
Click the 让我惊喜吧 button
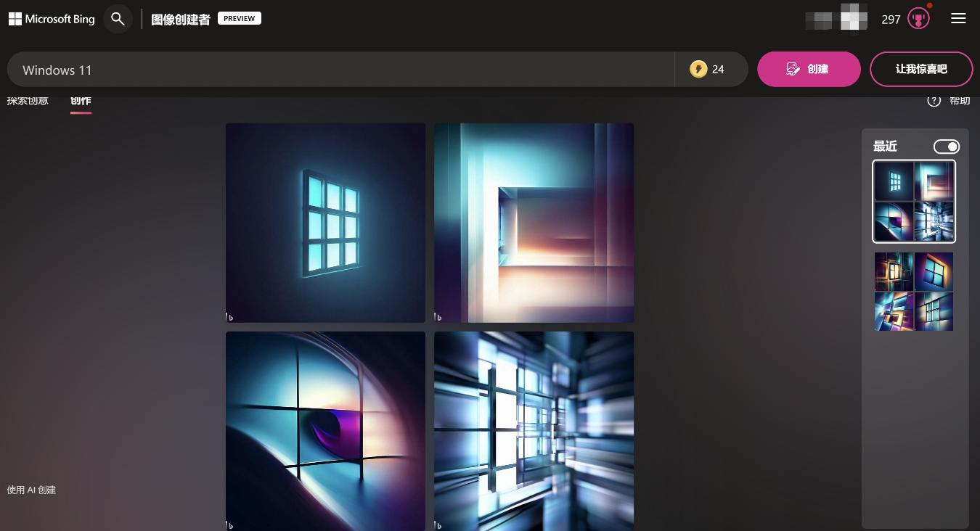click(921, 69)
